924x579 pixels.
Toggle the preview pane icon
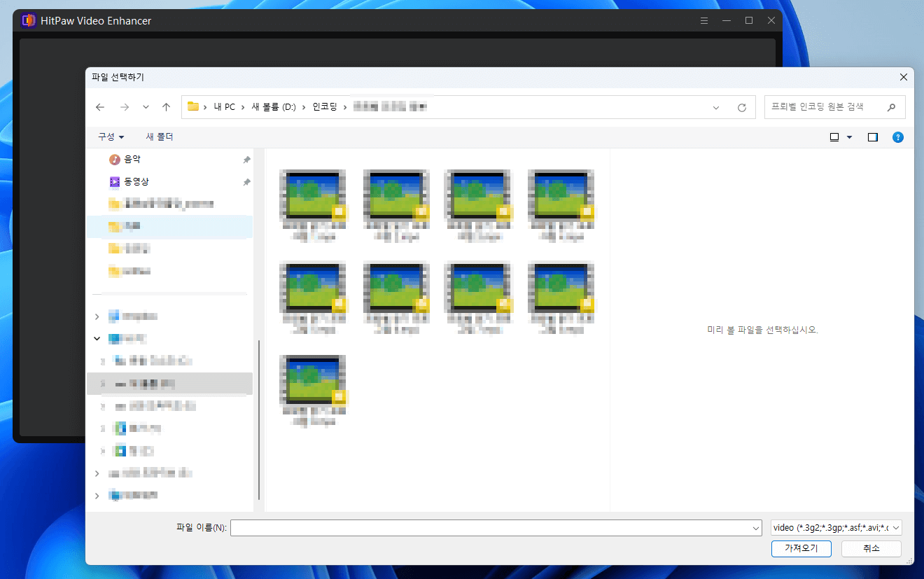873,137
